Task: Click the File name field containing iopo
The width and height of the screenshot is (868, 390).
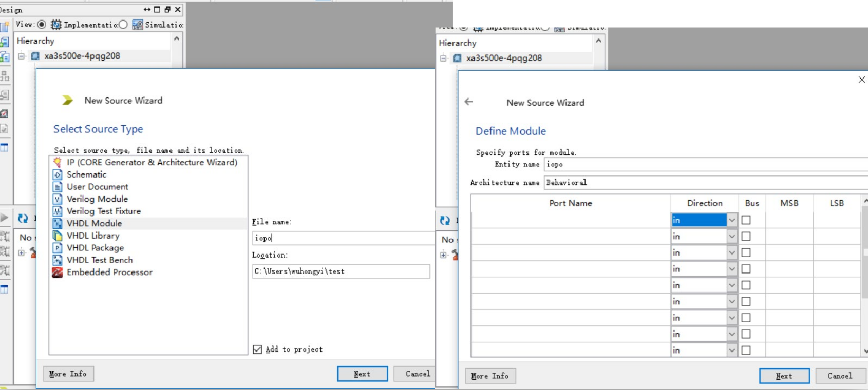Action: (x=343, y=238)
